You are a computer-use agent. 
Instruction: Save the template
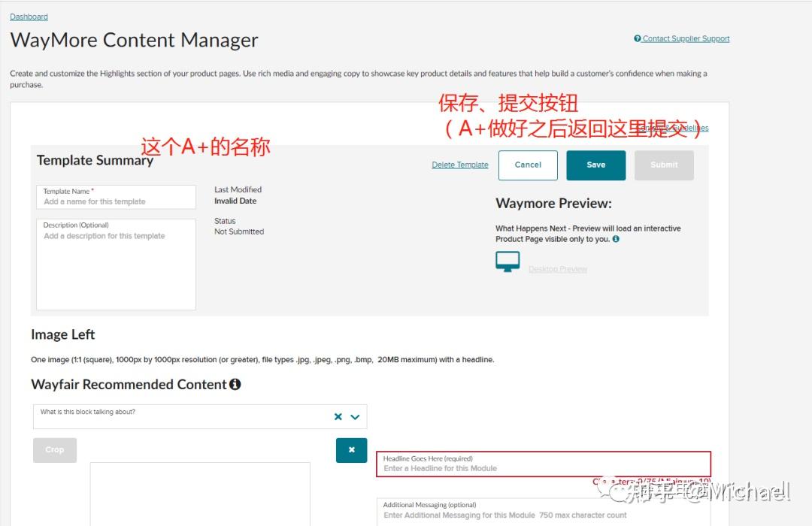(595, 165)
